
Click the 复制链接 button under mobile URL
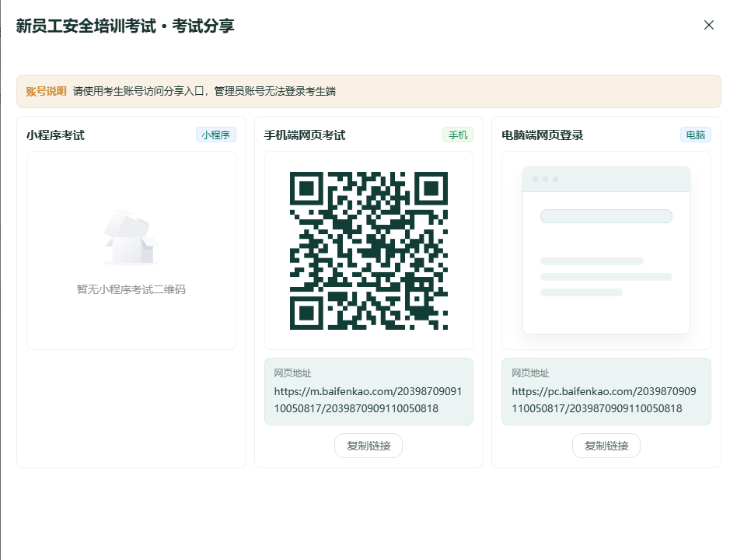[x=368, y=446]
